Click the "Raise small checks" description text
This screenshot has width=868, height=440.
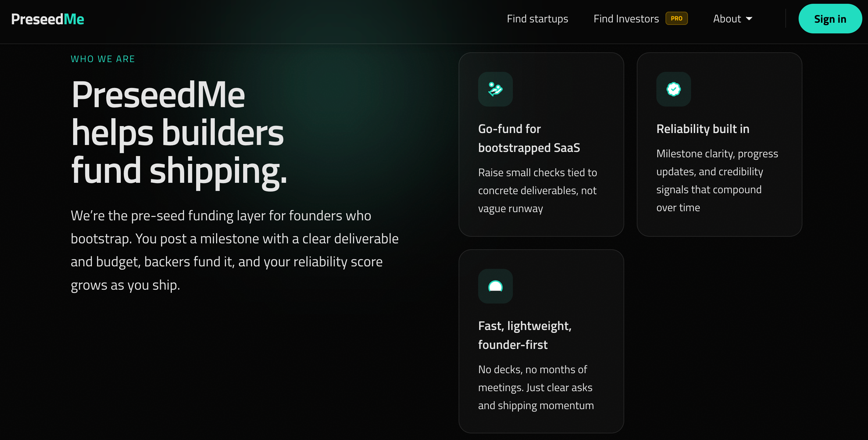[x=537, y=191]
